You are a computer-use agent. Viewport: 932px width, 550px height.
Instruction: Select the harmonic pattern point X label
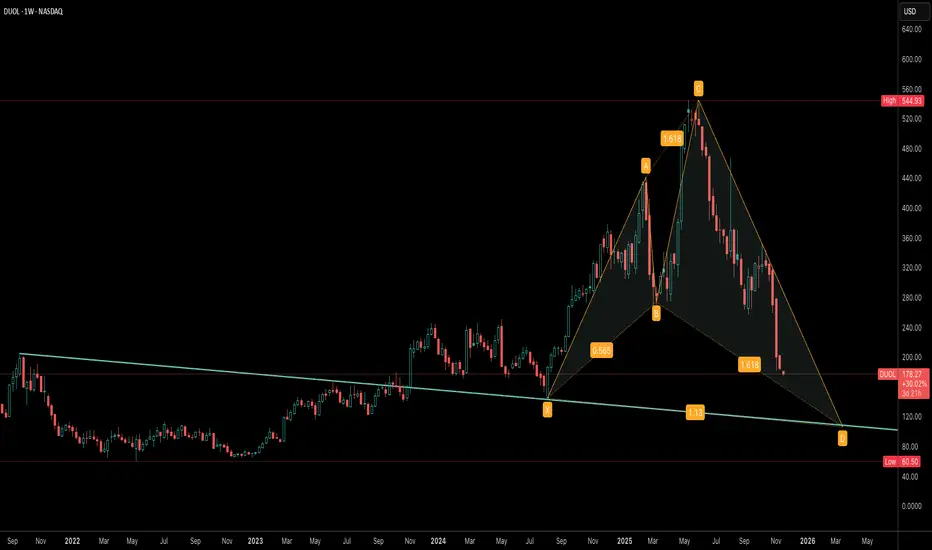click(547, 409)
